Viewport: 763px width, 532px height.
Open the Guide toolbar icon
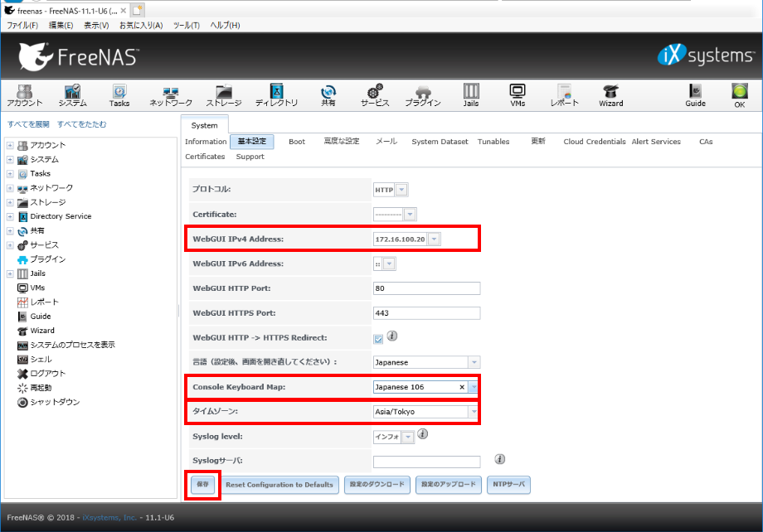tap(695, 95)
